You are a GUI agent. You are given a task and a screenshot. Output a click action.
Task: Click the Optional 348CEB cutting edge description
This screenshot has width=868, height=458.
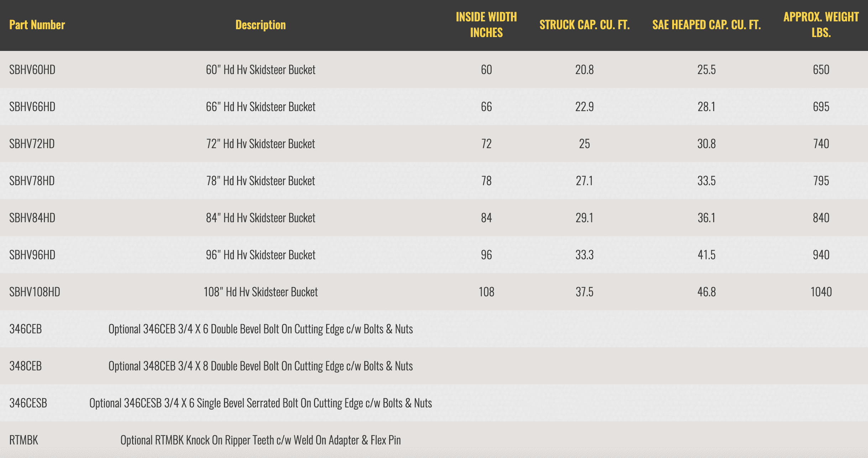[x=261, y=366]
